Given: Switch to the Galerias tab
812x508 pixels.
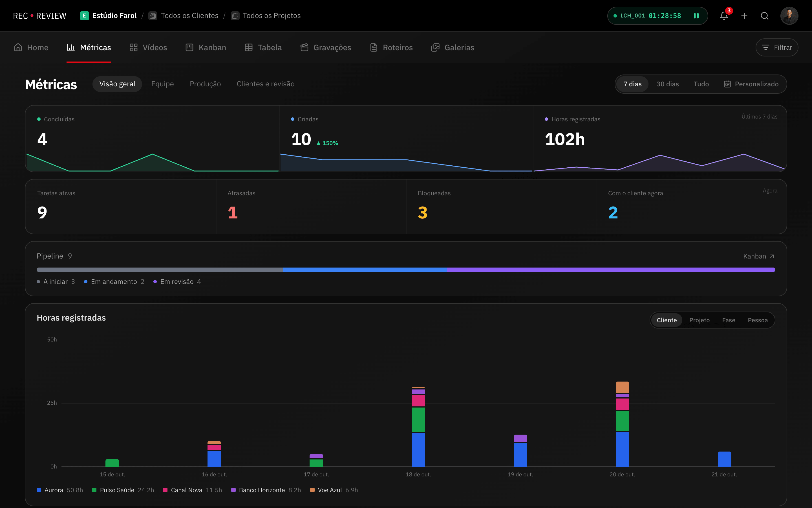Looking at the screenshot, I should coord(452,47).
